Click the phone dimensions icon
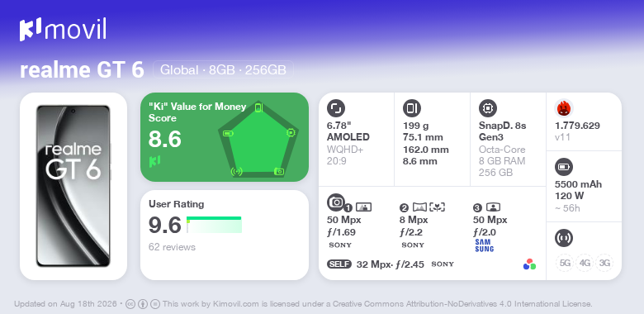Image resolution: width=644 pixels, height=314 pixels. [411, 108]
